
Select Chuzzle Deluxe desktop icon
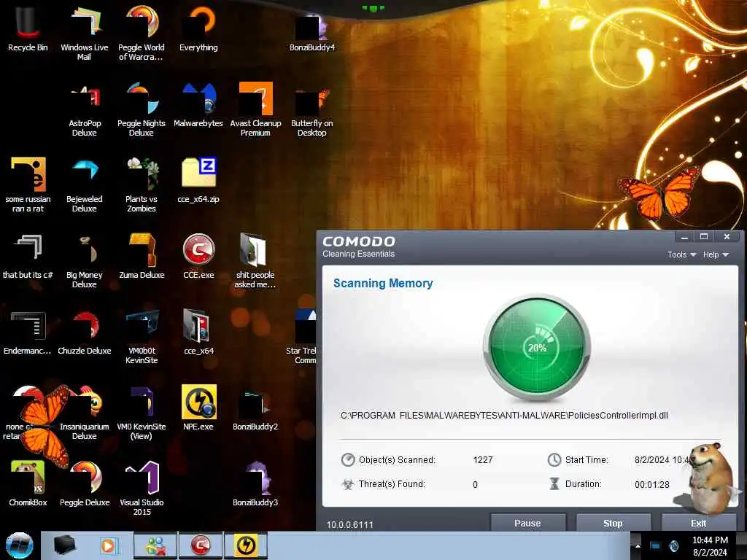85,332
